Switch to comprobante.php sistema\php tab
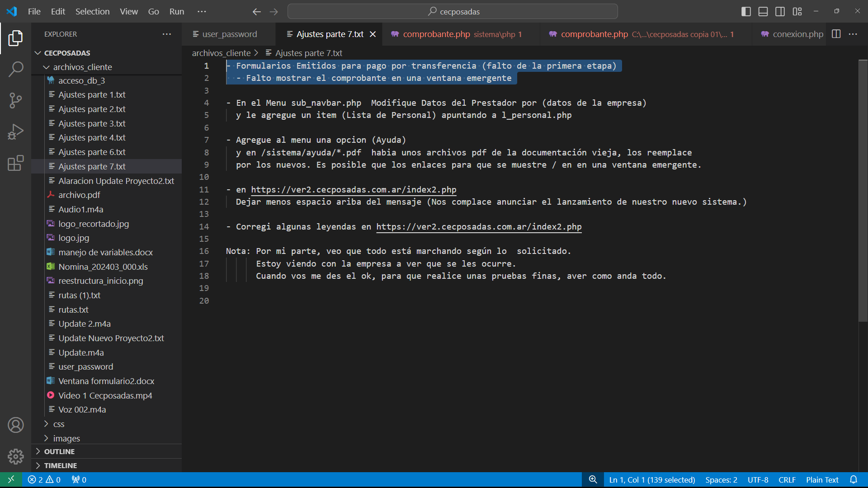The image size is (868, 488). (x=461, y=34)
